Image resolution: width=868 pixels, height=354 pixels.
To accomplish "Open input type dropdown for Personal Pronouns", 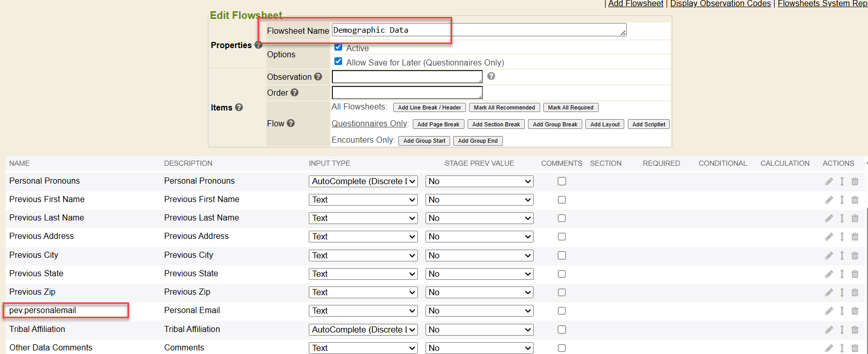I will click(x=363, y=182).
